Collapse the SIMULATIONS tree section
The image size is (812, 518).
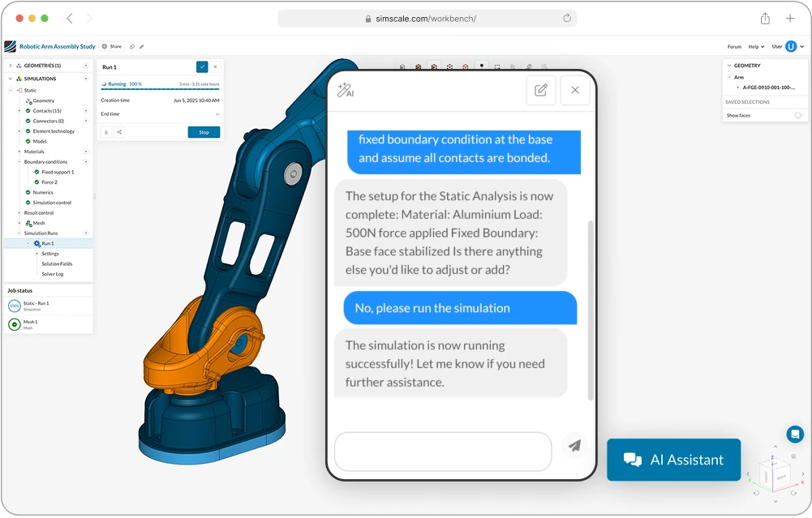10,79
